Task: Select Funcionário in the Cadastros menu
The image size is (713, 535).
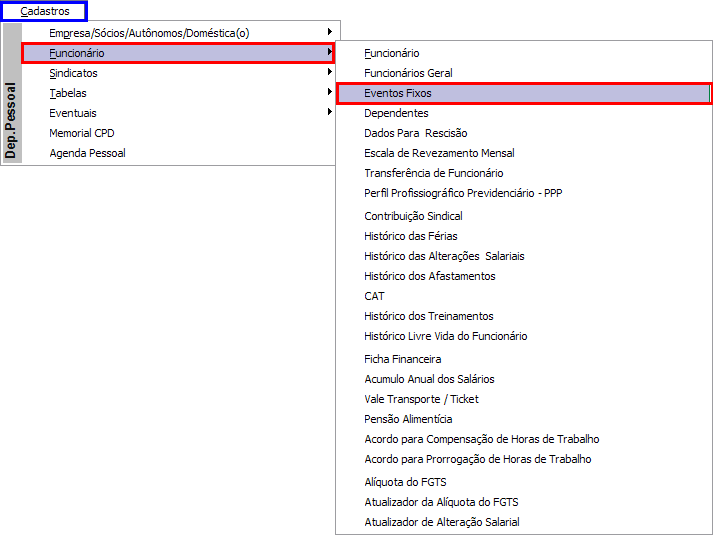Action: [178, 53]
